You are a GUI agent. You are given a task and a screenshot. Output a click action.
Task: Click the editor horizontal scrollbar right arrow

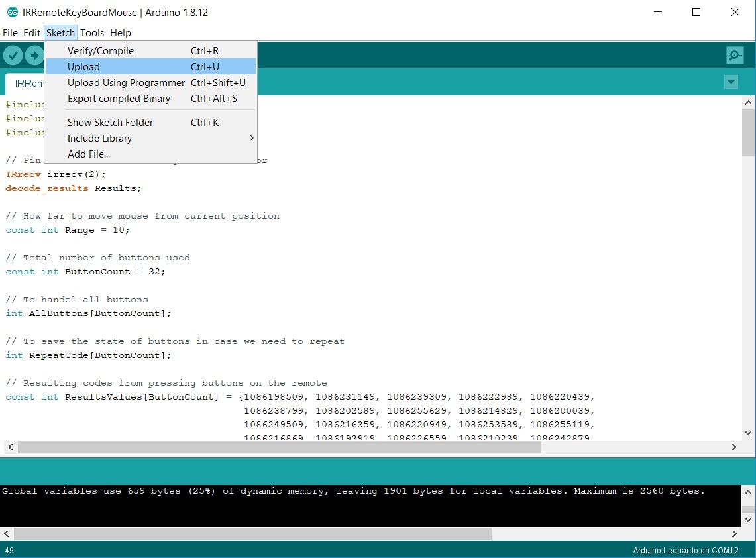click(734, 447)
